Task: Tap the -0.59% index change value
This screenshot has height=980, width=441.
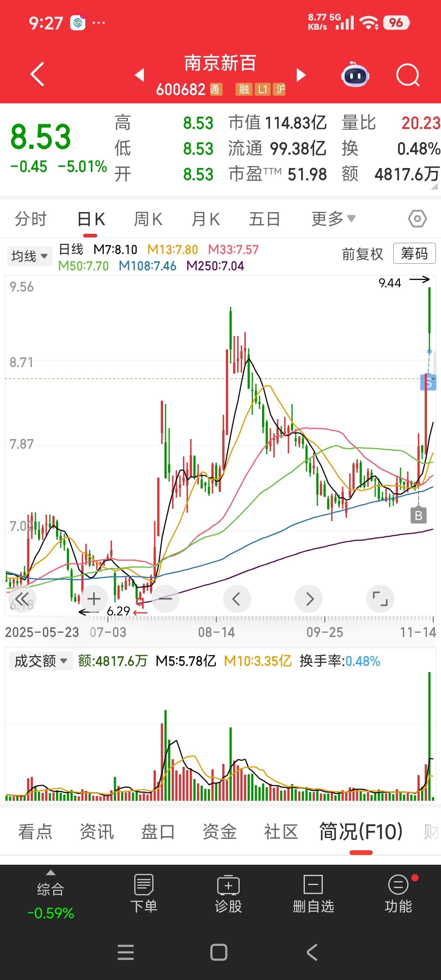Action: coord(51,914)
